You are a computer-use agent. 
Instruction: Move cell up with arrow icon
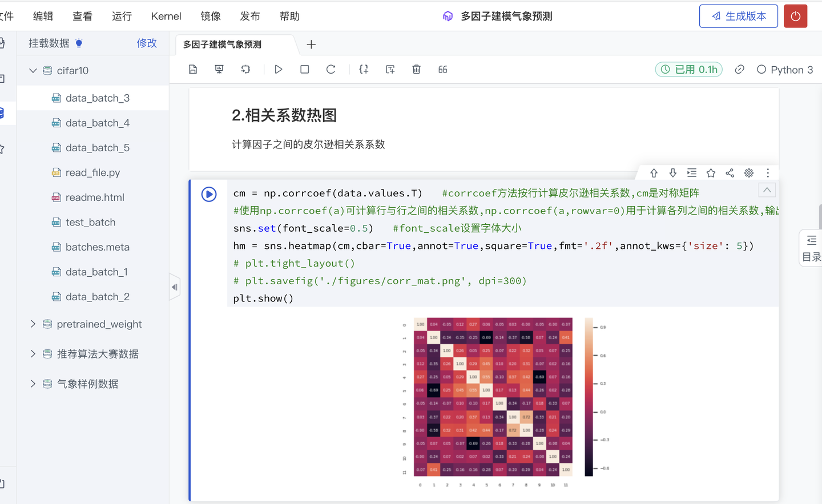pos(654,173)
